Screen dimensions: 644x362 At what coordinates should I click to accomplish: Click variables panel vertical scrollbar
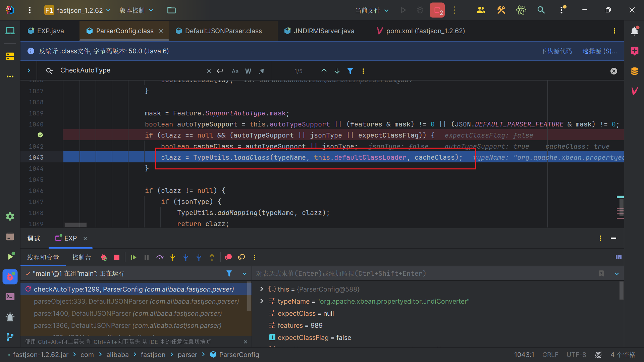(x=621, y=291)
